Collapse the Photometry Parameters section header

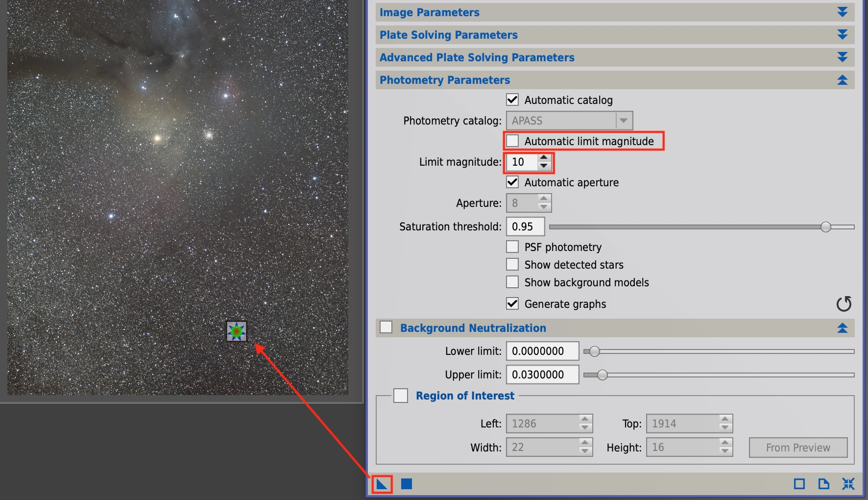842,80
